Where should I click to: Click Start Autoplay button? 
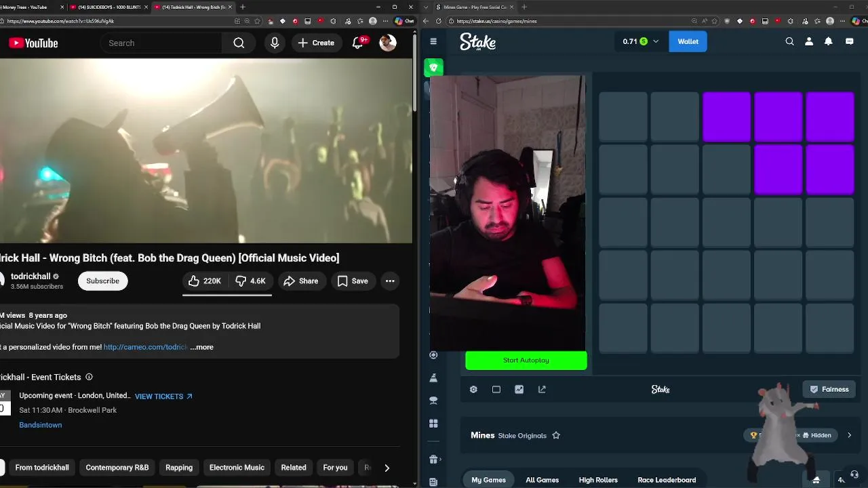tap(526, 360)
